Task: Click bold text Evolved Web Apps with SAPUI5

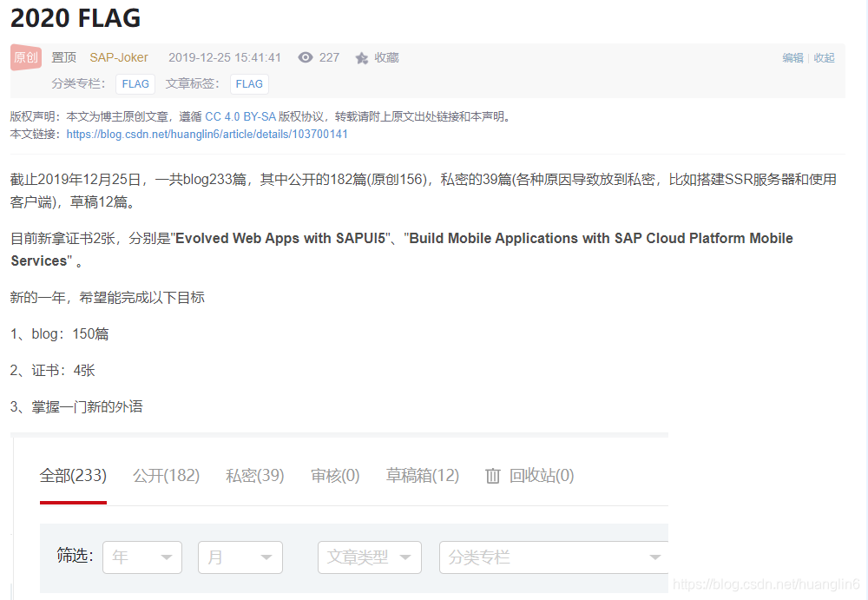Action: pyautogui.click(x=280, y=238)
